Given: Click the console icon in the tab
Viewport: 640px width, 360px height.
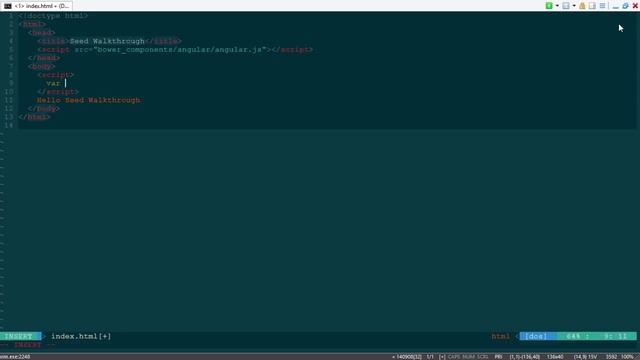Looking at the screenshot, I should pos(8,6).
